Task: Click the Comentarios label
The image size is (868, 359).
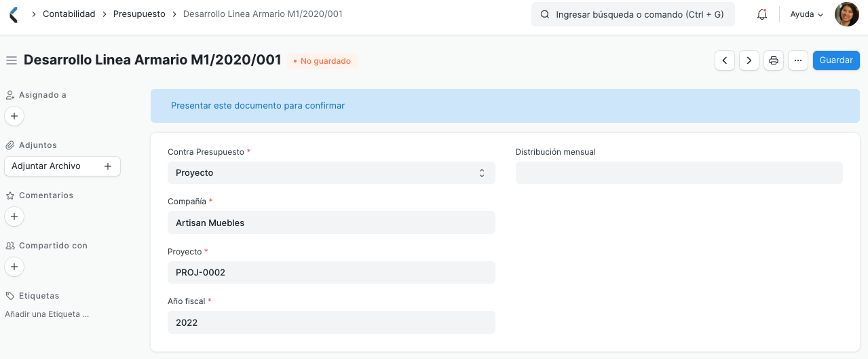Action: click(46, 195)
